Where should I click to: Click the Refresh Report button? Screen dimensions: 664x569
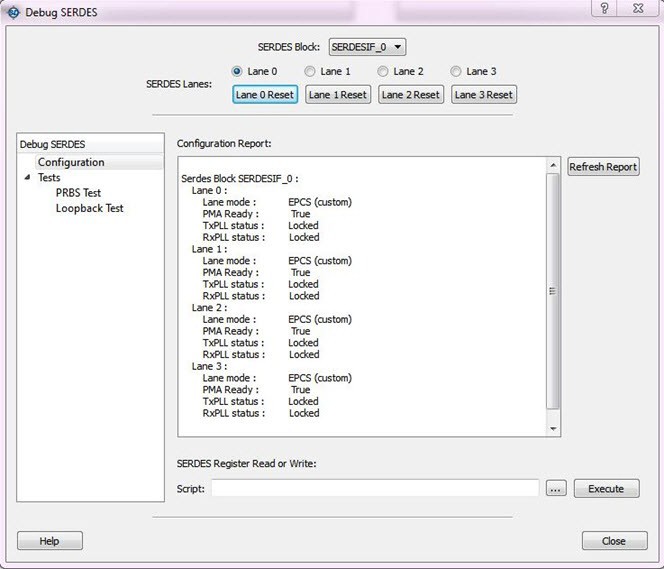point(602,167)
